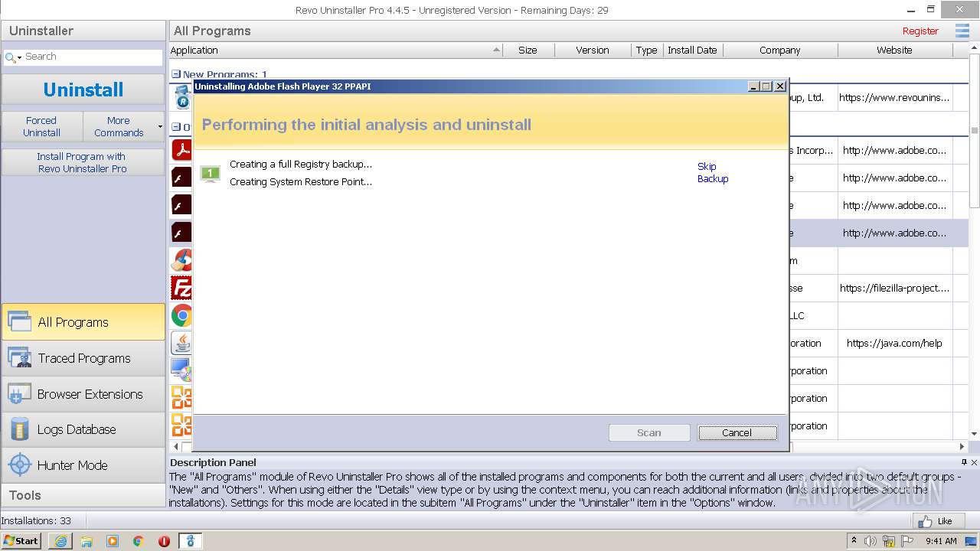Viewport: 980px width, 551px height.
Task: Click the Action Center flag tray icon
Action: pos(906,541)
